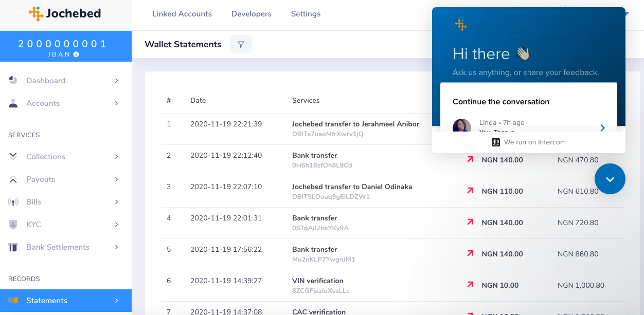Viewport: 644px width, 315px height.
Task: Expand the Accounts menu chevron
Action: [117, 103]
